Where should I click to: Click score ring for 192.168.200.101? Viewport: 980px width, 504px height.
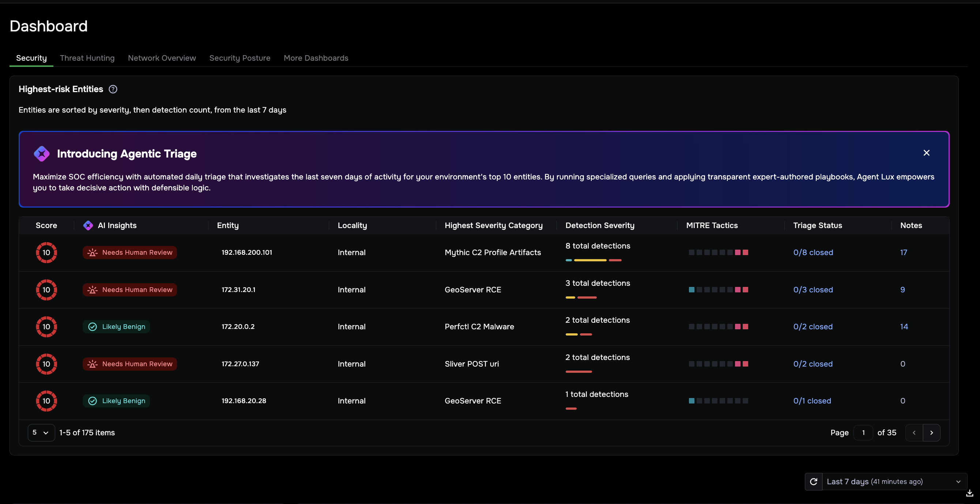pos(46,253)
